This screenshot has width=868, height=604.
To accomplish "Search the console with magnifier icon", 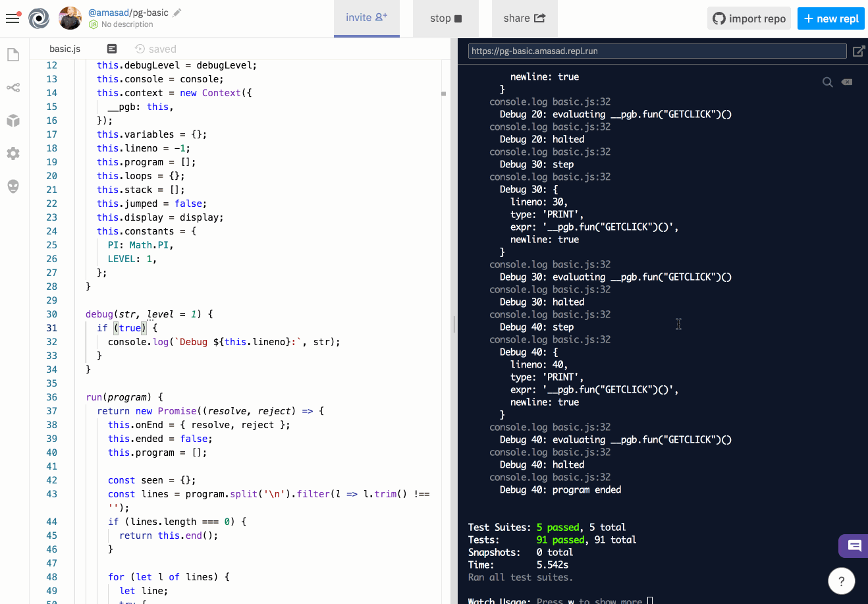I will pyautogui.click(x=827, y=82).
